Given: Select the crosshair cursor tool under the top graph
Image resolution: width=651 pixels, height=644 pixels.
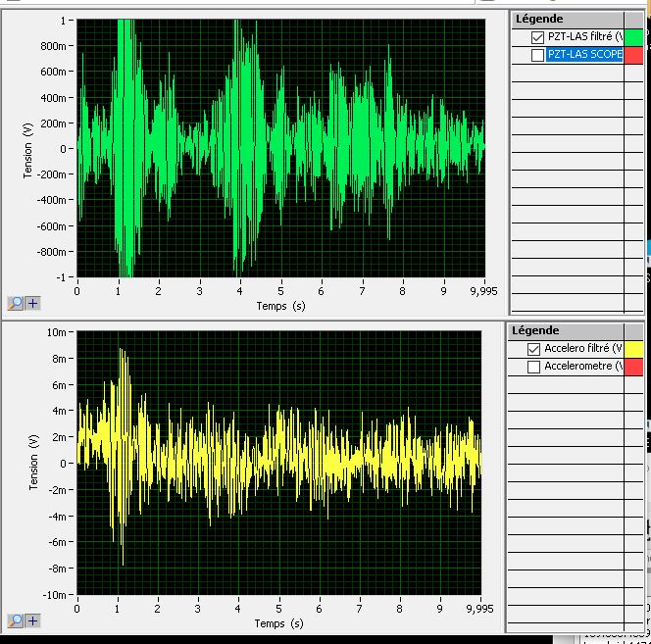Looking at the screenshot, I should (32, 303).
